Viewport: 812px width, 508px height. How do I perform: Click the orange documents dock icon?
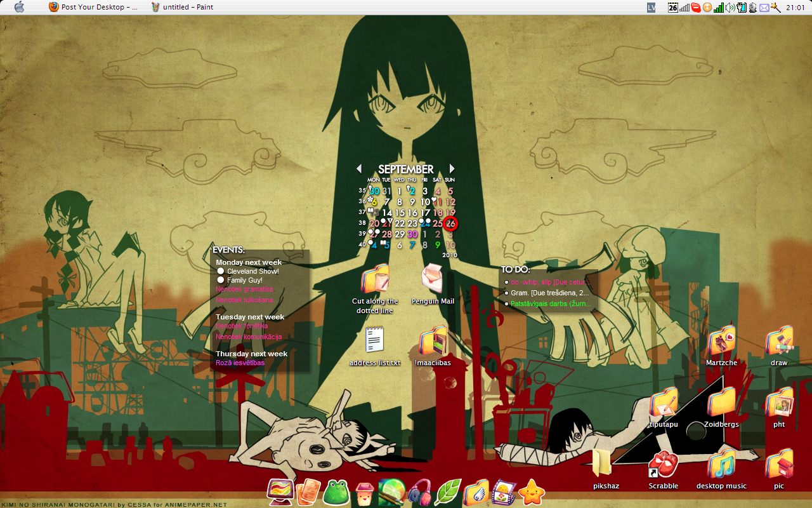pyautogui.click(x=308, y=492)
